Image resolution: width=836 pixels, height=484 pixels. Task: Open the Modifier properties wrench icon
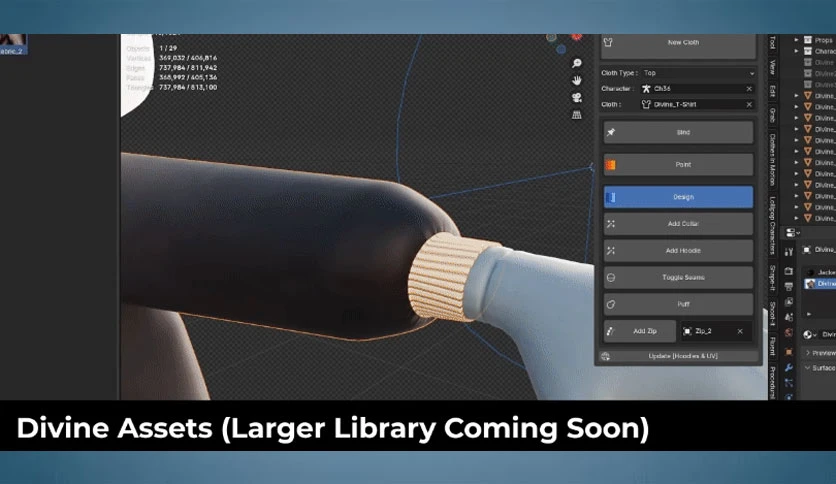tap(789, 368)
